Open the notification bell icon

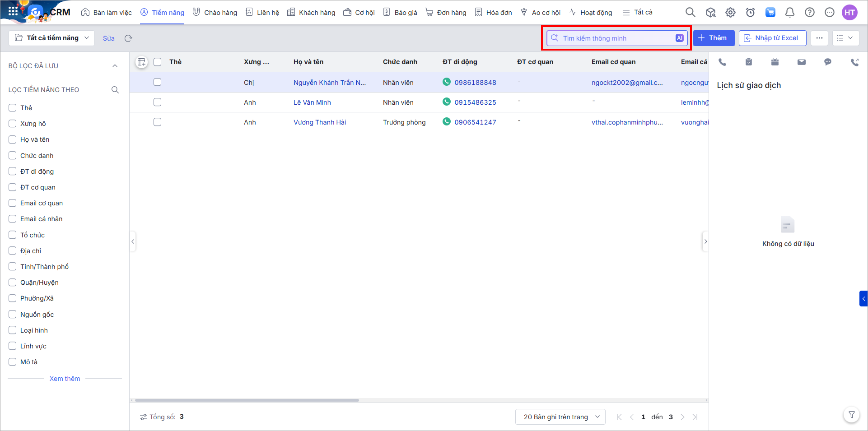pyautogui.click(x=789, y=13)
